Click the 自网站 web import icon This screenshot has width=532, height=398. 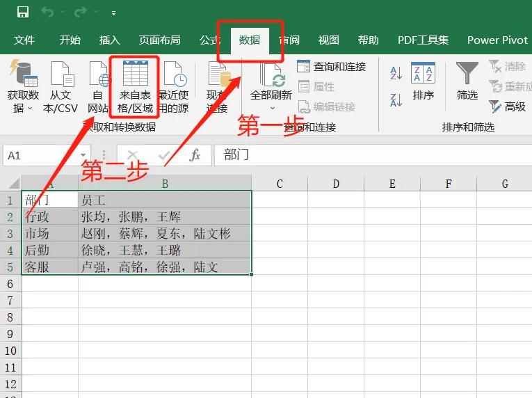click(99, 73)
